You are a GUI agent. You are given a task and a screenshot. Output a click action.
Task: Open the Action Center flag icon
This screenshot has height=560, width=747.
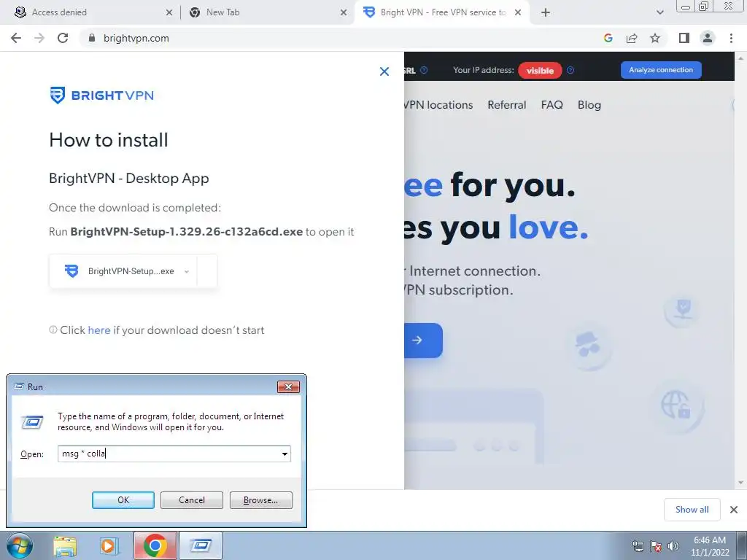(x=656, y=546)
